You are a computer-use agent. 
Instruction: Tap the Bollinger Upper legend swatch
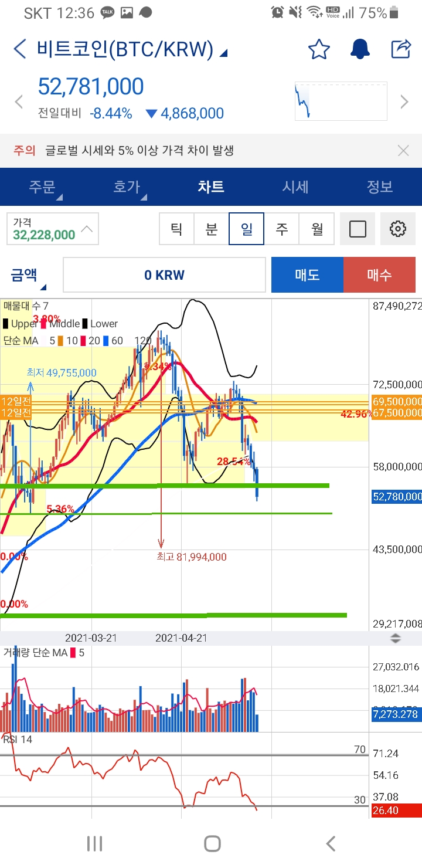(5, 324)
